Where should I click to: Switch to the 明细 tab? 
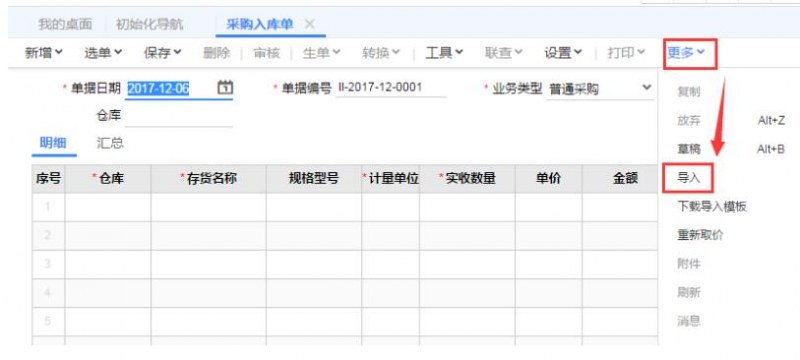(x=53, y=143)
